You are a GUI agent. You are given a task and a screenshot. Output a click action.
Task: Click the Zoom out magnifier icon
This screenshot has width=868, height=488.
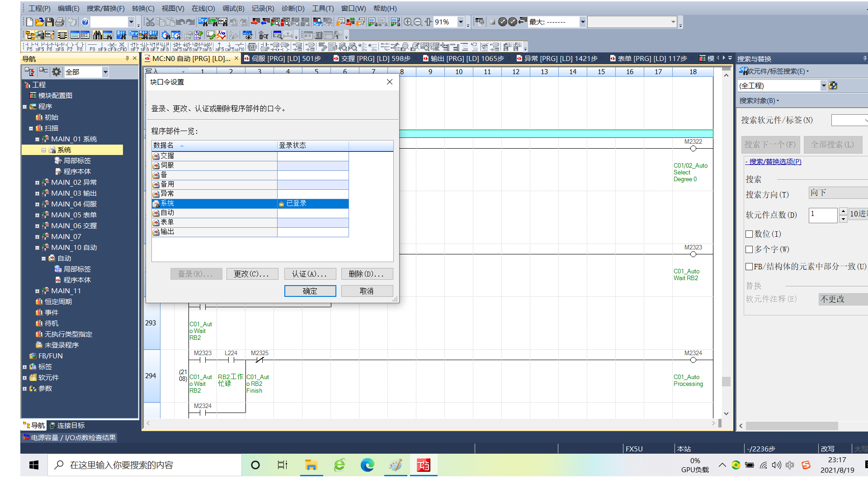(x=418, y=22)
